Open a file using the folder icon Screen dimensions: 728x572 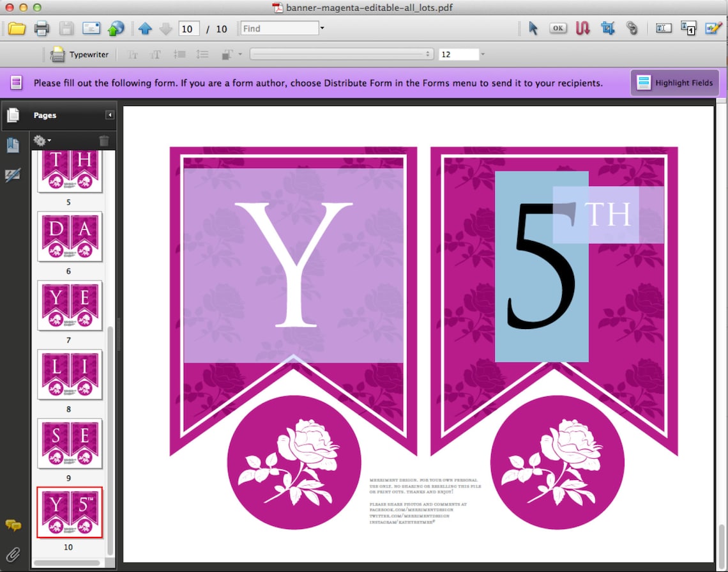coord(17,28)
